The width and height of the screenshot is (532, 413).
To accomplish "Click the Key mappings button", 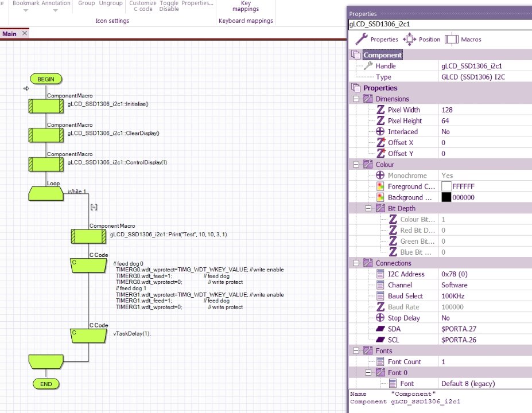I will point(246,6).
